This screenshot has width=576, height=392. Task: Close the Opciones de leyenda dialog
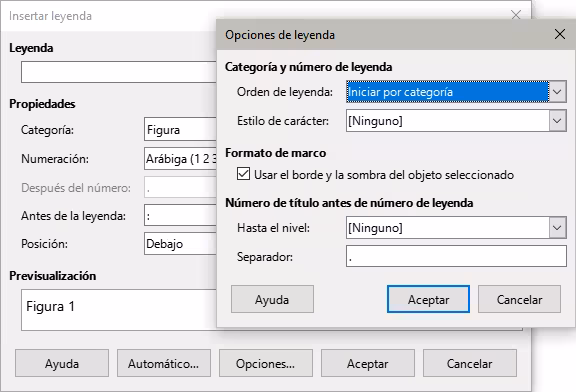(x=559, y=35)
